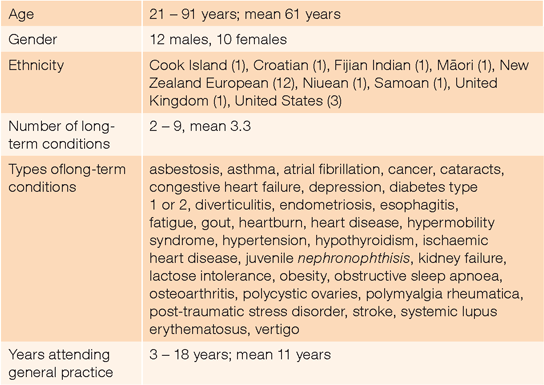
Task: Click the congestive heart failure text
Action: coord(225,187)
